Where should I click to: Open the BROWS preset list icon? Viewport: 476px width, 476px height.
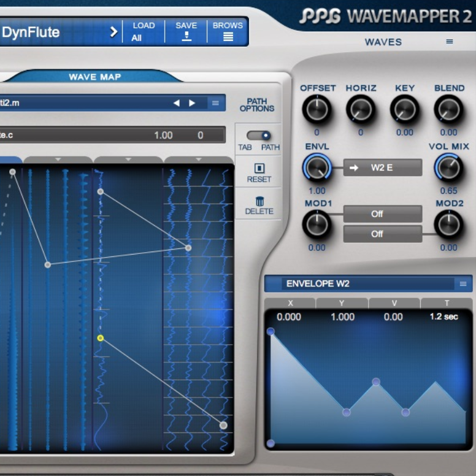[x=228, y=37]
